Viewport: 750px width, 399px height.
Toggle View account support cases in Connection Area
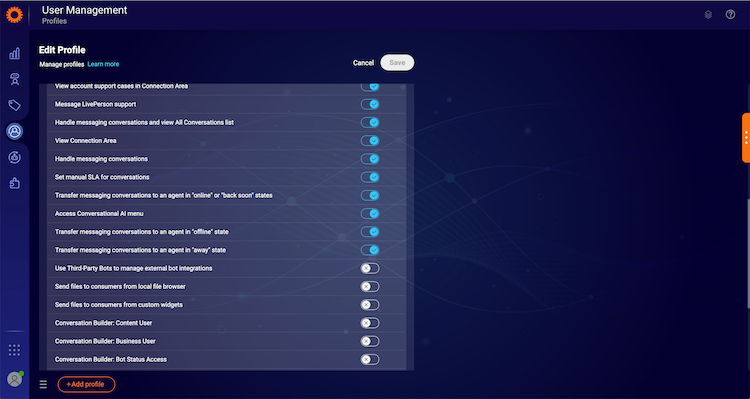[x=370, y=87]
